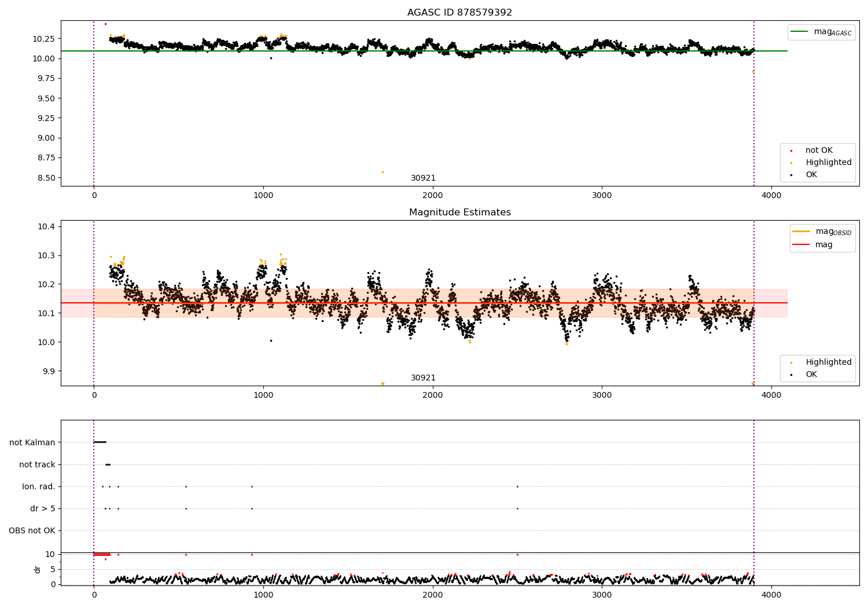Click the '30921' annotation in AGASC plot
This screenshot has width=868, height=608.
point(423,178)
